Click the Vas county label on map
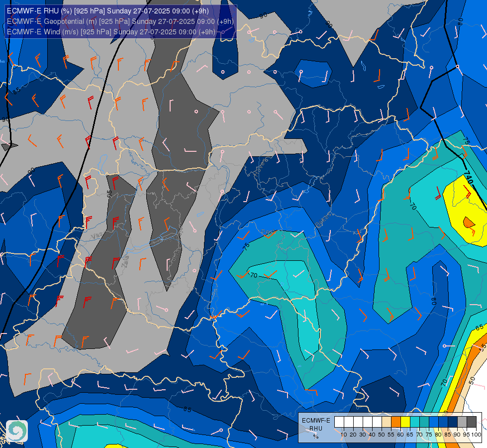This screenshot has width=487, height=448. (x=97, y=236)
